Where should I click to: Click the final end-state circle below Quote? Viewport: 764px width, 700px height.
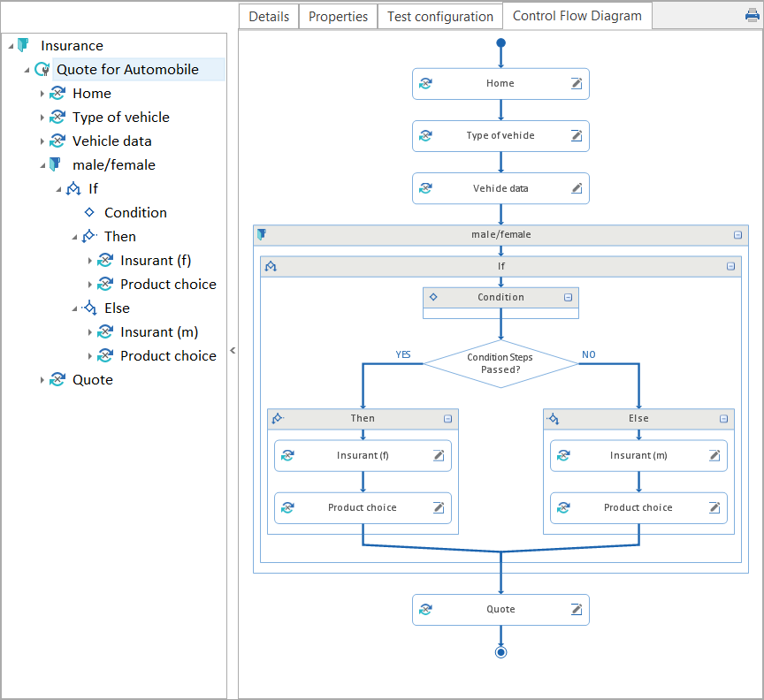coord(500,651)
